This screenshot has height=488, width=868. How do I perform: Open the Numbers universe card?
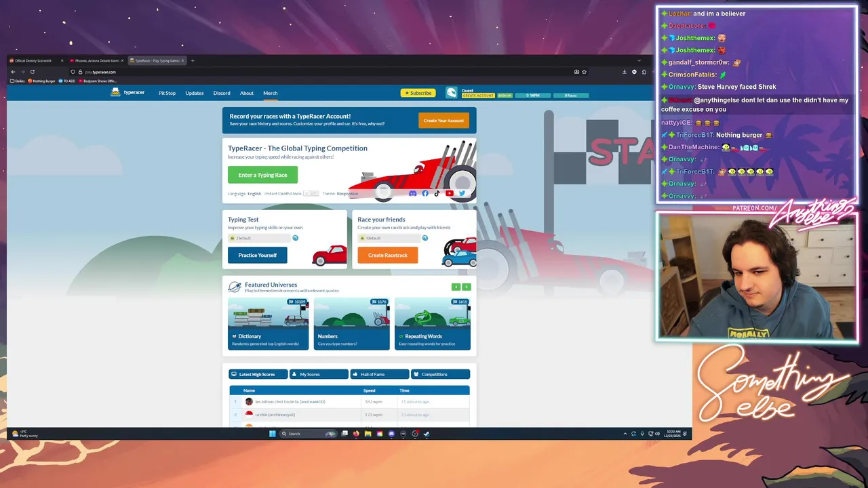351,323
